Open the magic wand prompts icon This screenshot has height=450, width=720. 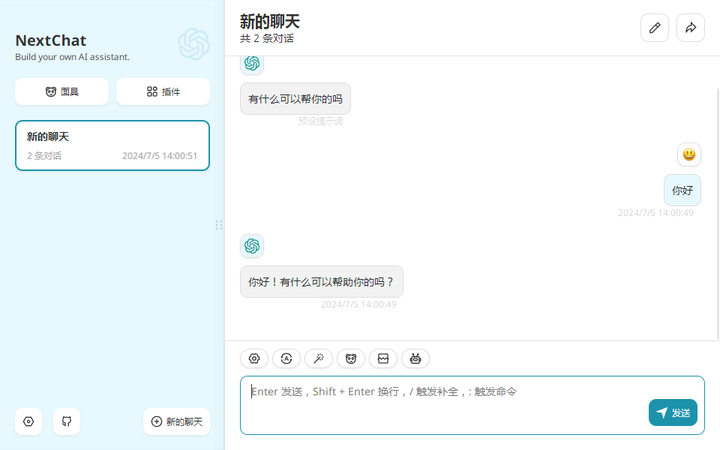coord(319,359)
